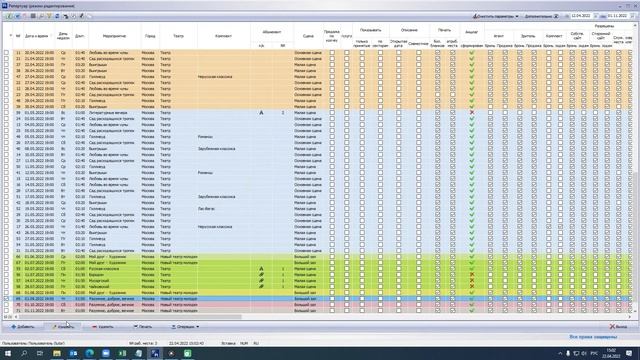This screenshot has height=360, width=640.
Task: Click the funnel filter icon in the toolbar
Action: point(49,16)
